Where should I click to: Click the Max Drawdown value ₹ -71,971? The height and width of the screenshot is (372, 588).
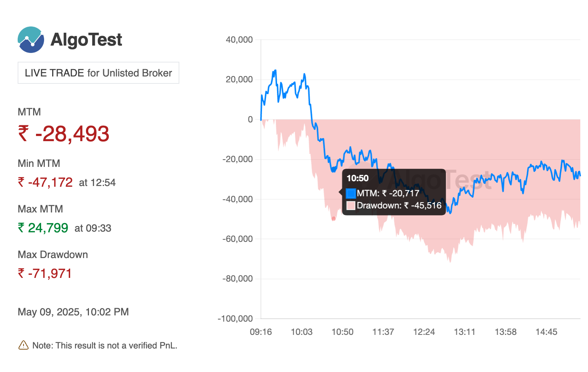tap(45, 273)
